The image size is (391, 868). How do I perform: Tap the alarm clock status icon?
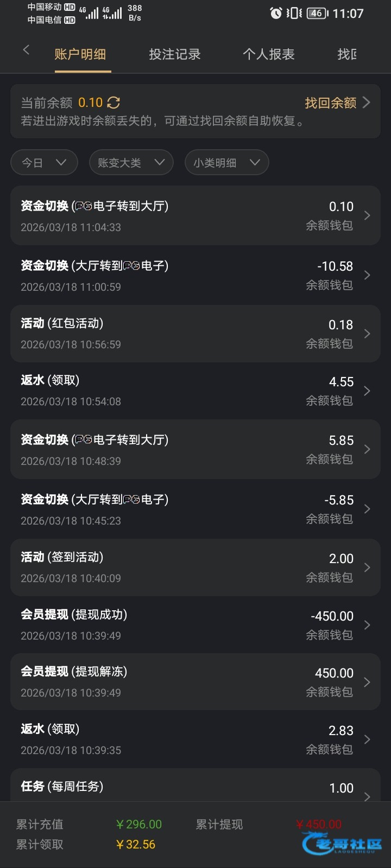pyautogui.click(x=276, y=13)
